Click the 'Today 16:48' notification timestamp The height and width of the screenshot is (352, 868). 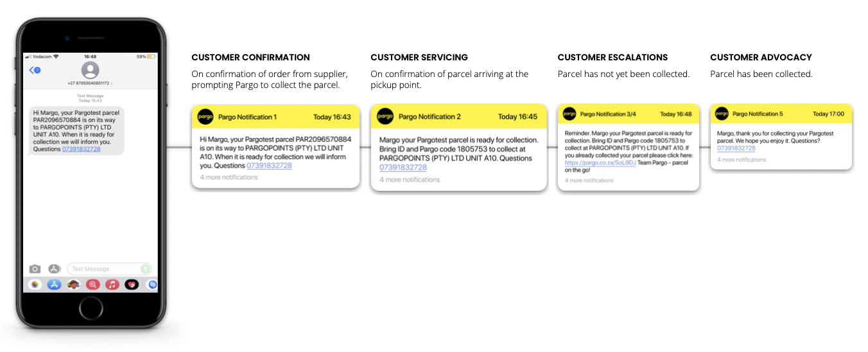(676, 114)
